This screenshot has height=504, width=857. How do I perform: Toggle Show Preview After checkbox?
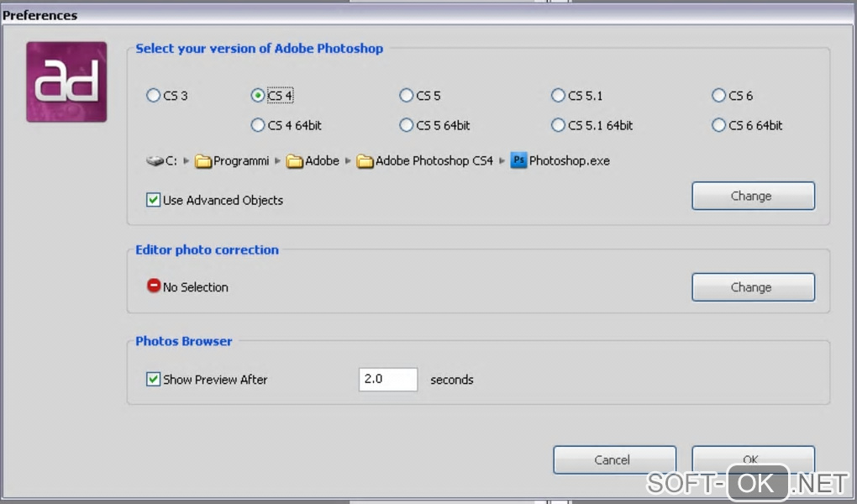(x=154, y=380)
